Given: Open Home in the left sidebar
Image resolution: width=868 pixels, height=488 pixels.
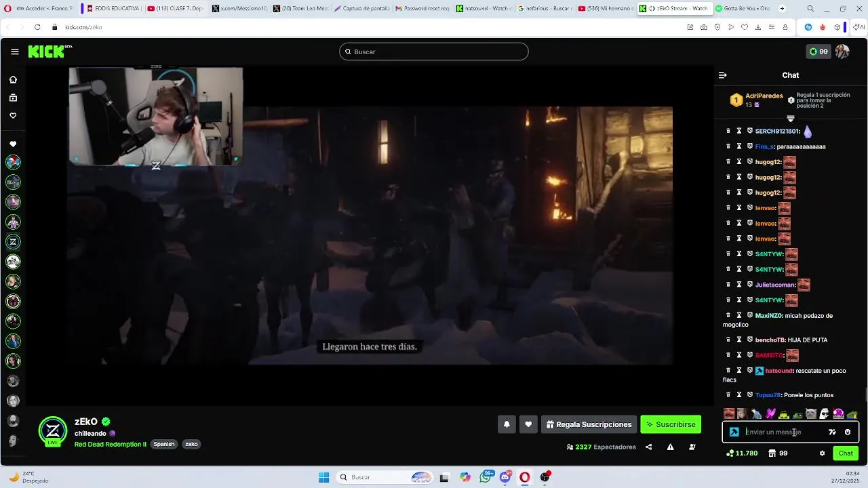Looking at the screenshot, I should 13,80.
